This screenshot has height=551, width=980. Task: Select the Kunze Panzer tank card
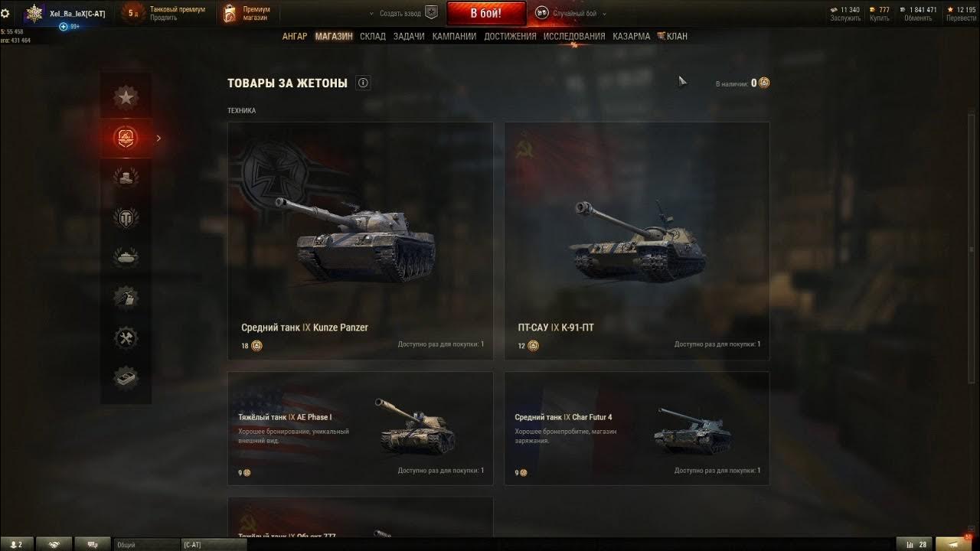[x=361, y=240]
